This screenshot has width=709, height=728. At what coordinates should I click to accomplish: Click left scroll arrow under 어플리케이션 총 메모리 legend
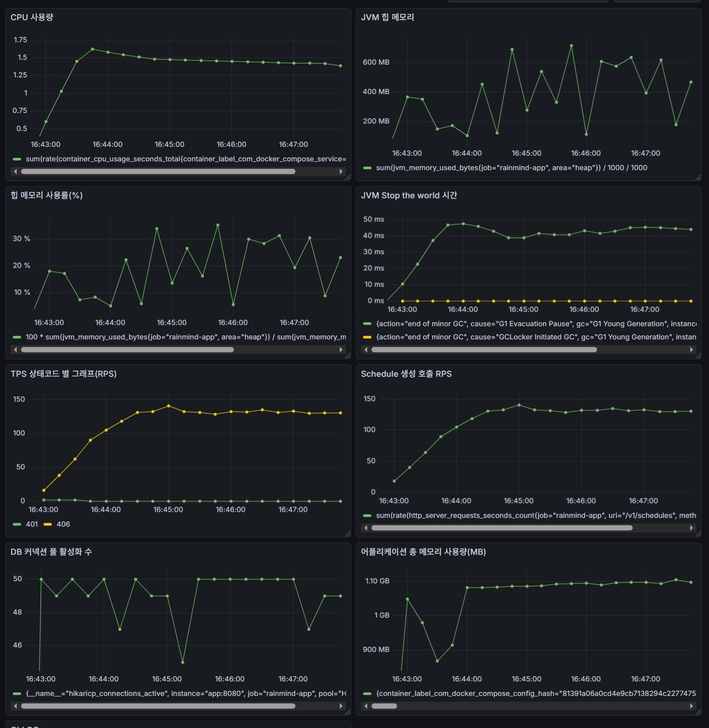366,706
